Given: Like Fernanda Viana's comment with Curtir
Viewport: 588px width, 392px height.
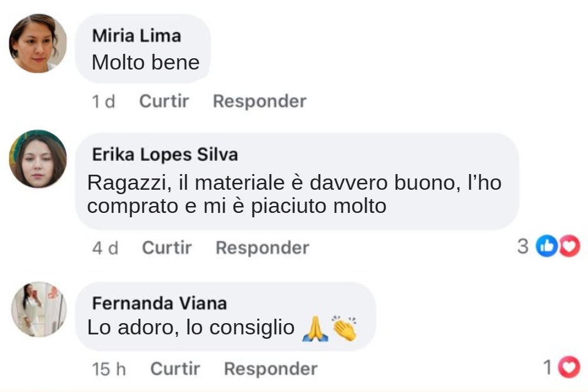Looking at the screenshot, I should tap(175, 369).
